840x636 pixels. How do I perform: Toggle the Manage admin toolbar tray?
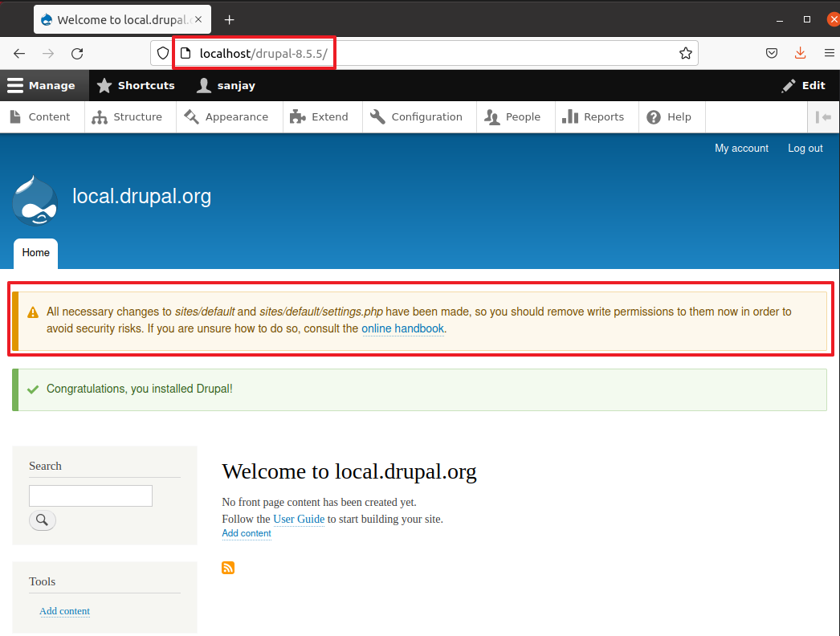42,85
